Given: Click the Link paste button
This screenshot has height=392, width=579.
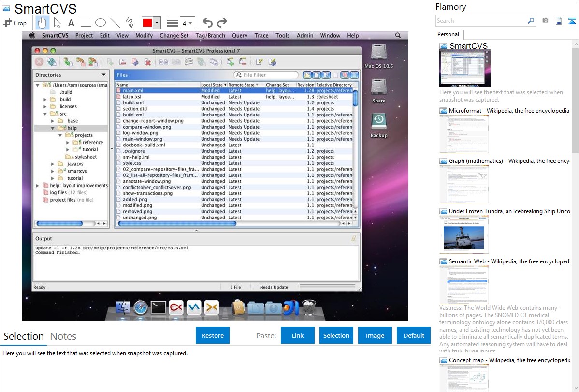Looking at the screenshot, I should coord(298,335).
